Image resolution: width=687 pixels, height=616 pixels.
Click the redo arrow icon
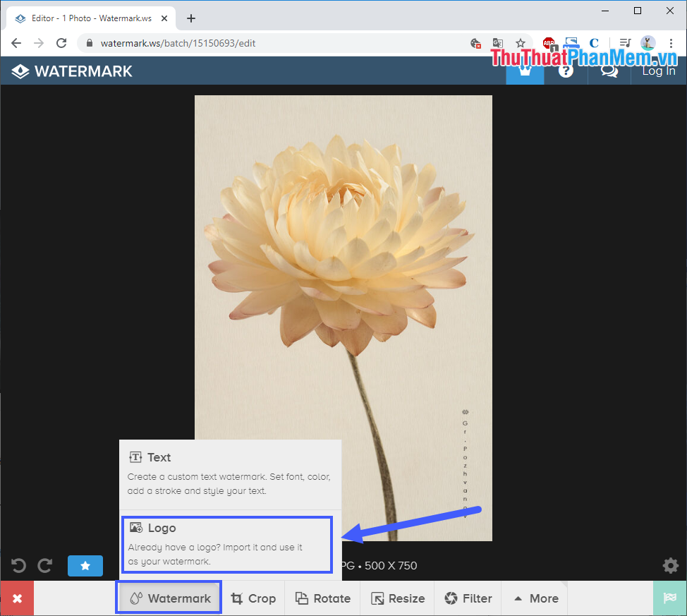(x=45, y=565)
